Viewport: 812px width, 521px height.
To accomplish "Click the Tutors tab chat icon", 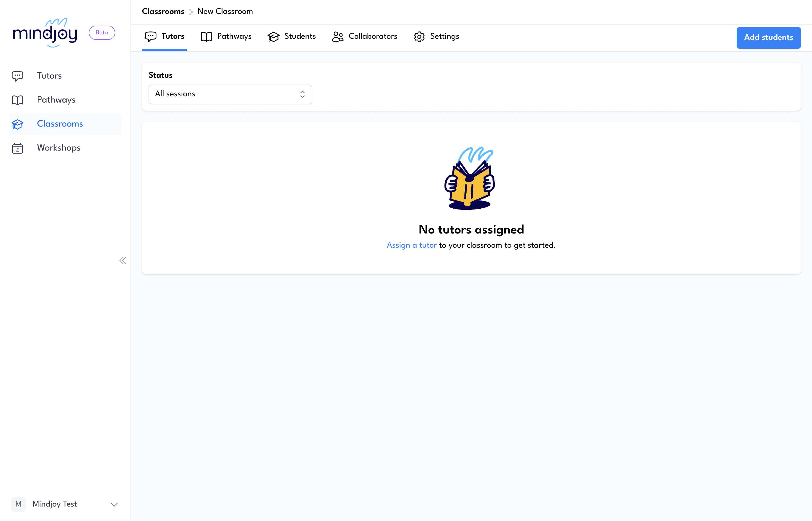I will (x=150, y=37).
